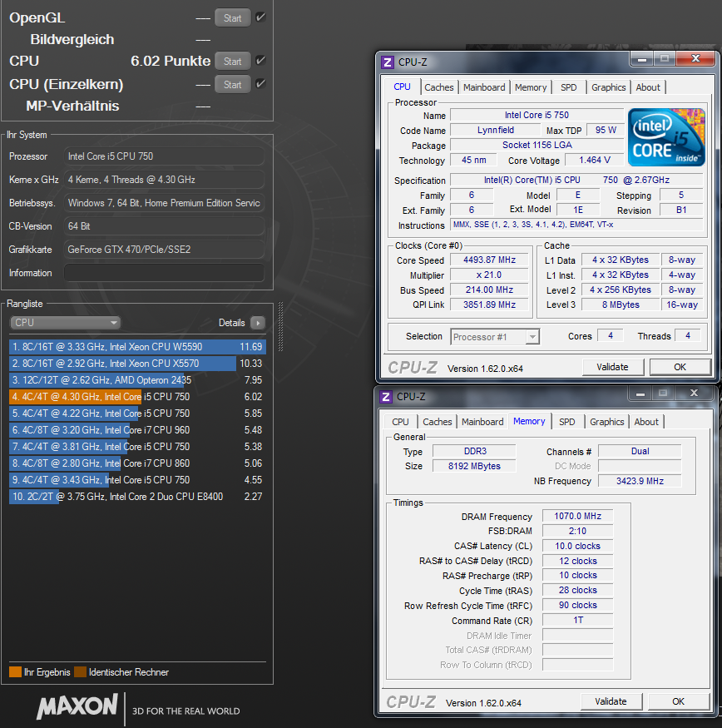Click OK in upper CPU-Z window
Screen dimensions: 722x728
pos(680,367)
